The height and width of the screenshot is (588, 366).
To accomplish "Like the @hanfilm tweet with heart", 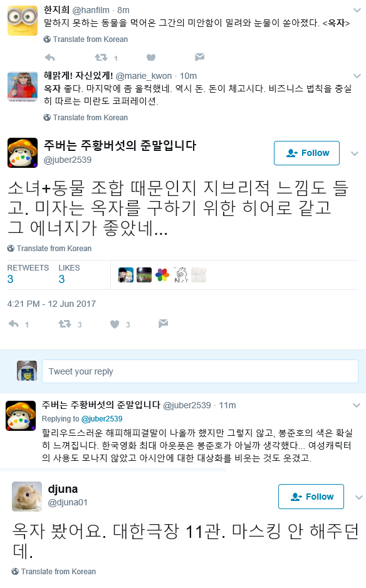I will pyautogui.click(x=151, y=58).
